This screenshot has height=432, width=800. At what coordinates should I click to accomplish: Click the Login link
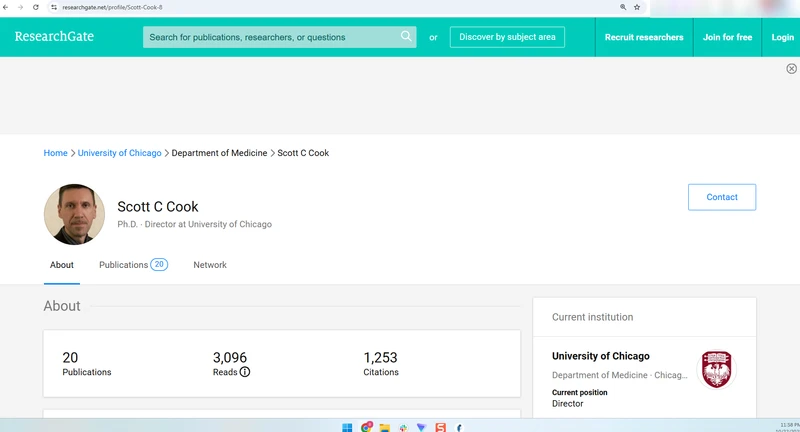click(x=782, y=37)
